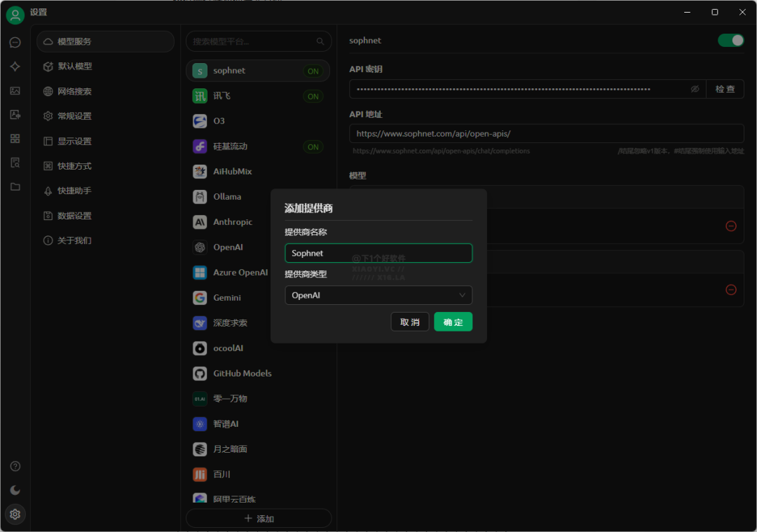Open the files folder sidebar icon
The image size is (757, 532).
[x=15, y=187]
